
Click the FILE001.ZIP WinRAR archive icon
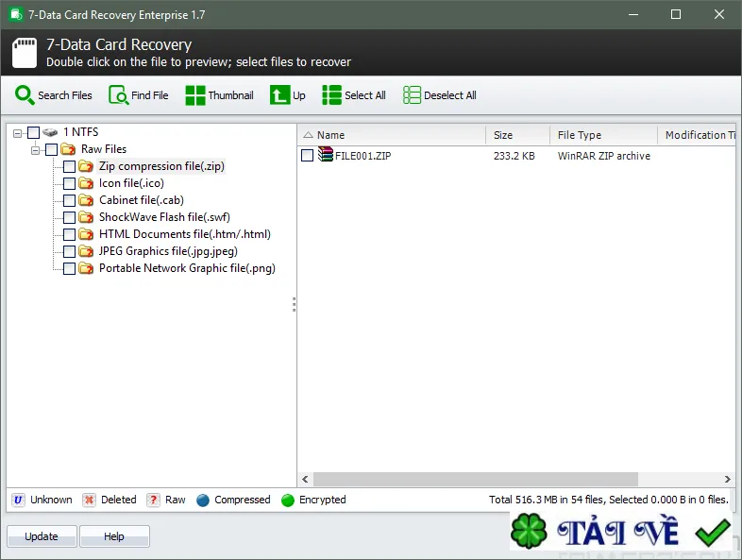(326, 154)
